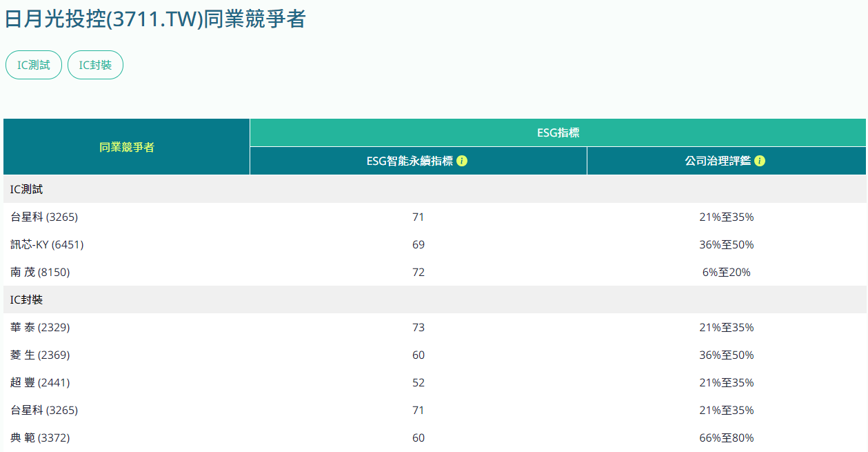The width and height of the screenshot is (868, 452).
Task: Click 南茂's ESG score 72
Action: (x=418, y=272)
